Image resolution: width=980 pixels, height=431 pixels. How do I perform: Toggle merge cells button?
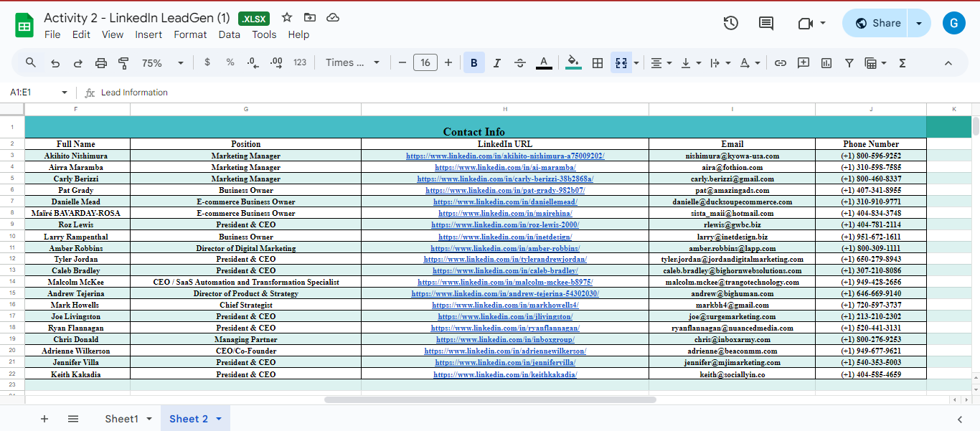pyautogui.click(x=621, y=63)
